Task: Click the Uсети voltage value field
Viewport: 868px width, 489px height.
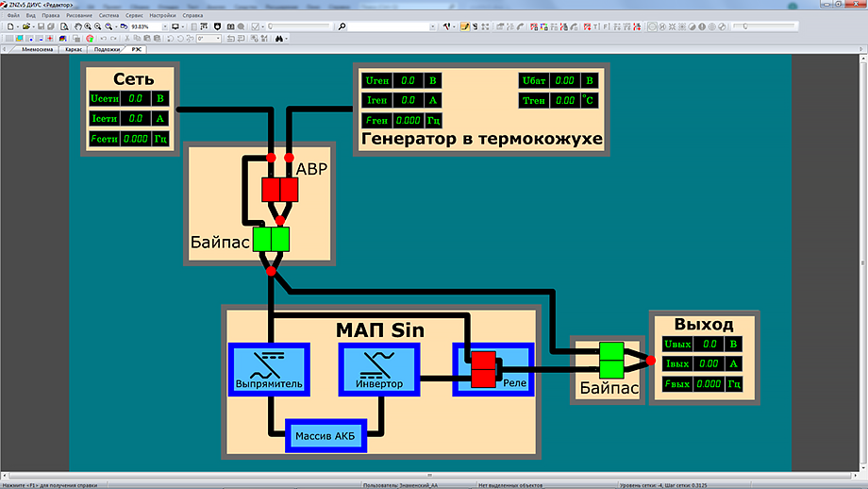Action: 135,97
